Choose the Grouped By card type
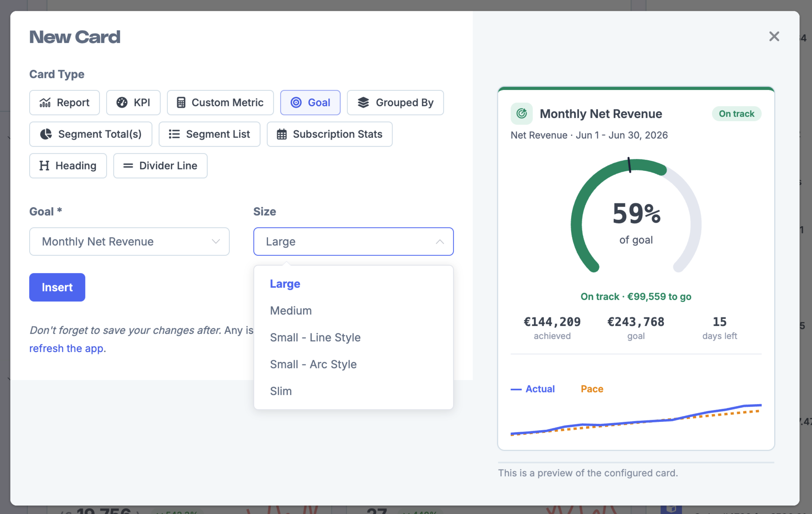The height and width of the screenshot is (514, 812). point(395,103)
